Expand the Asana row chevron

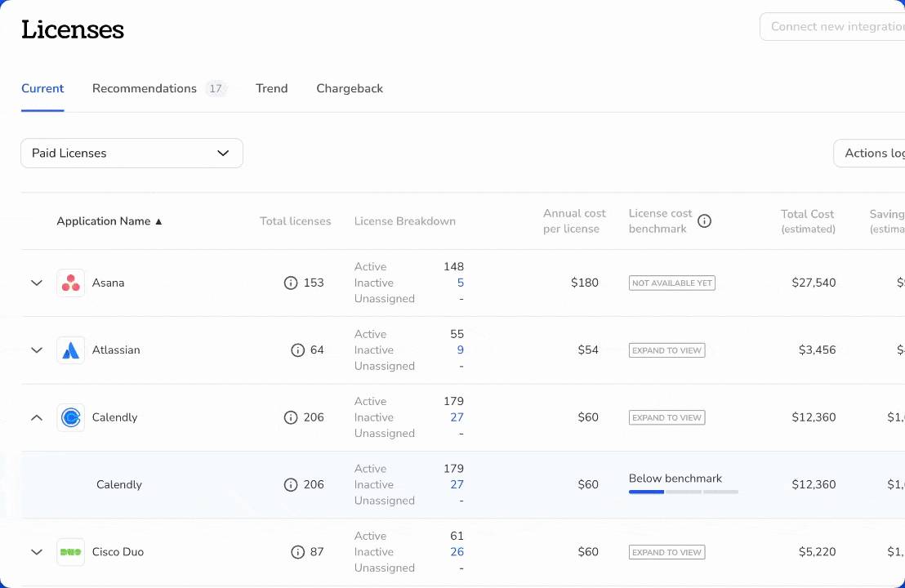tap(37, 283)
